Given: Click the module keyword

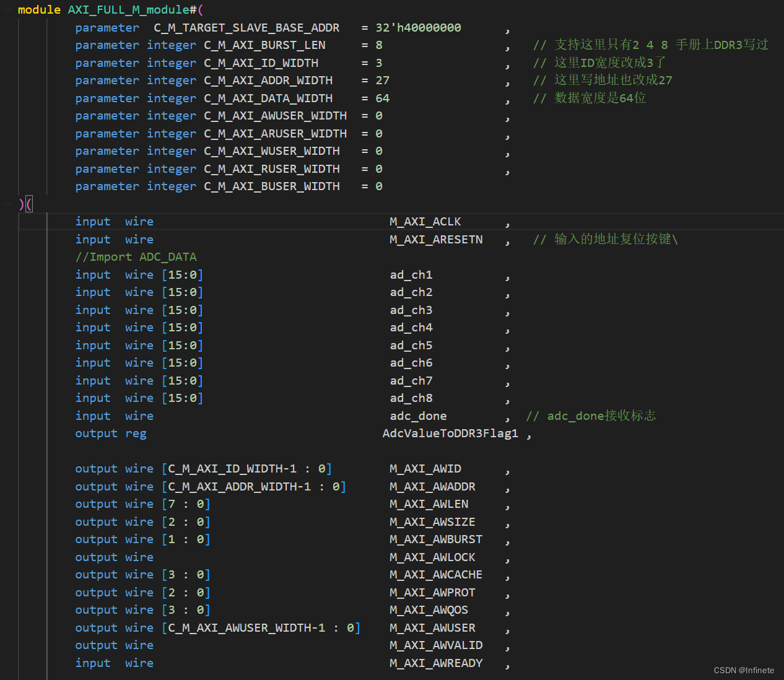Looking at the screenshot, I should (38, 10).
